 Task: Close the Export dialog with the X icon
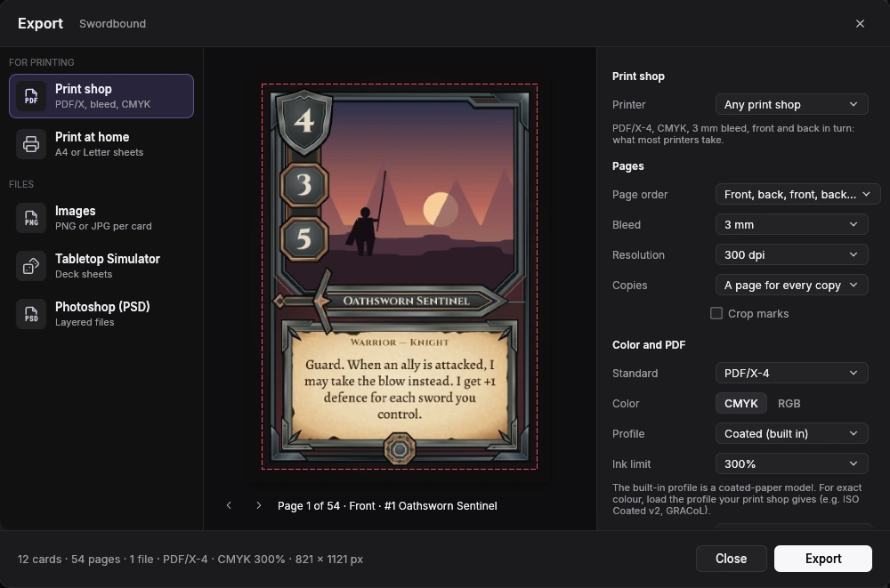coord(860,23)
